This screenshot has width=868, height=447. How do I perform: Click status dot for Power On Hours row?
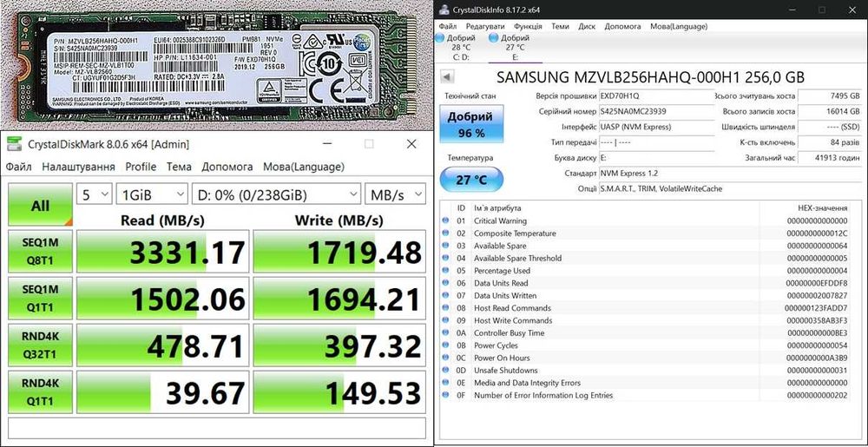(x=445, y=358)
